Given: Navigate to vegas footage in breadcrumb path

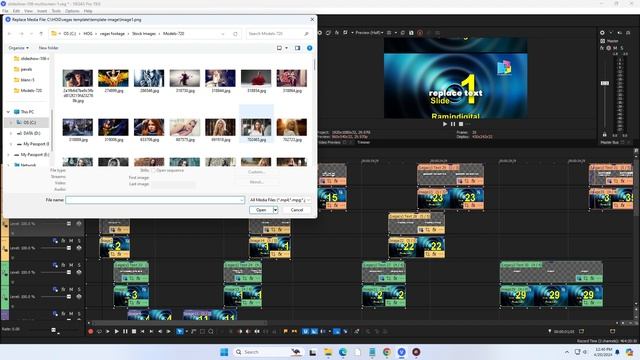Looking at the screenshot, I should click(x=112, y=33).
